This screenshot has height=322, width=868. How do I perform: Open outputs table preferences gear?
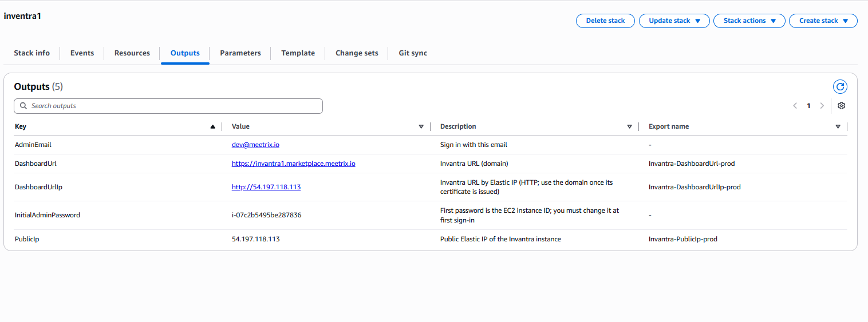coord(841,106)
